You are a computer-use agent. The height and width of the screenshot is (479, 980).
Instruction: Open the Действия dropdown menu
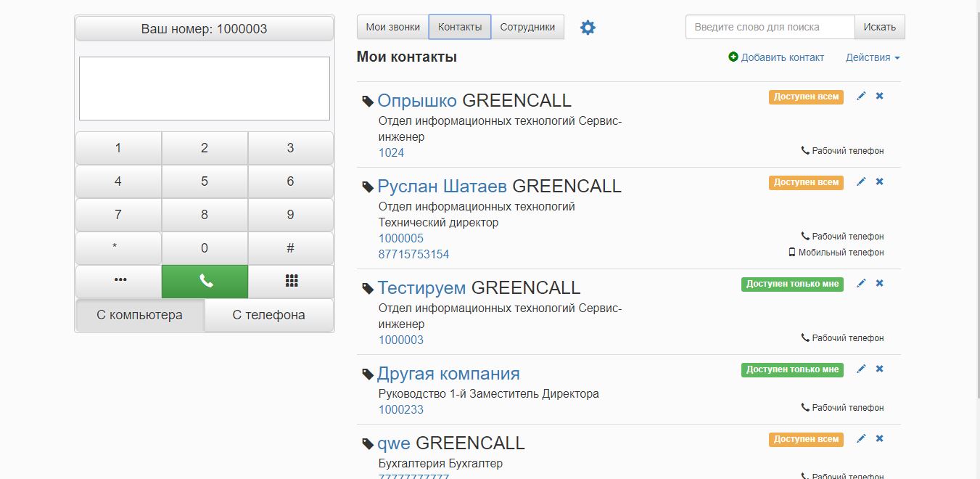tap(873, 57)
